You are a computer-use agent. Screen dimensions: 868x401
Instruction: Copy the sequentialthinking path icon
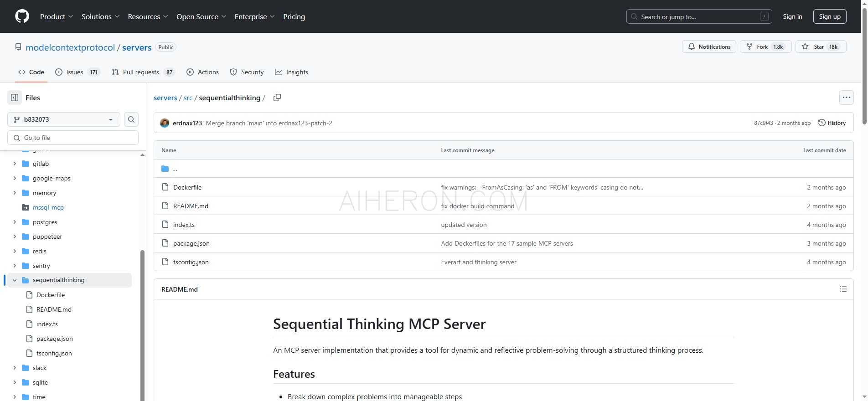277,98
